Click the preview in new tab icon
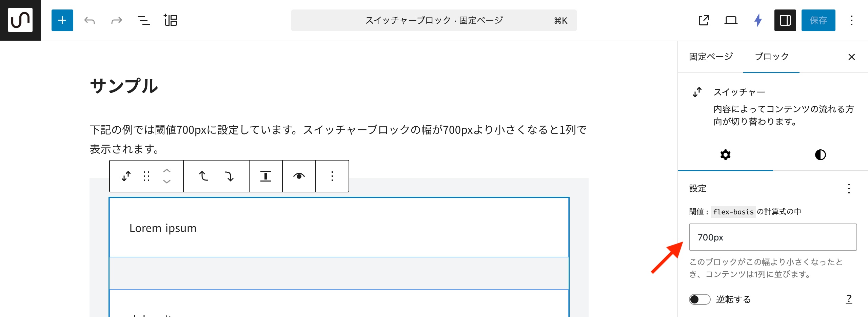This screenshot has width=868, height=317. click(x=704, y=20)
